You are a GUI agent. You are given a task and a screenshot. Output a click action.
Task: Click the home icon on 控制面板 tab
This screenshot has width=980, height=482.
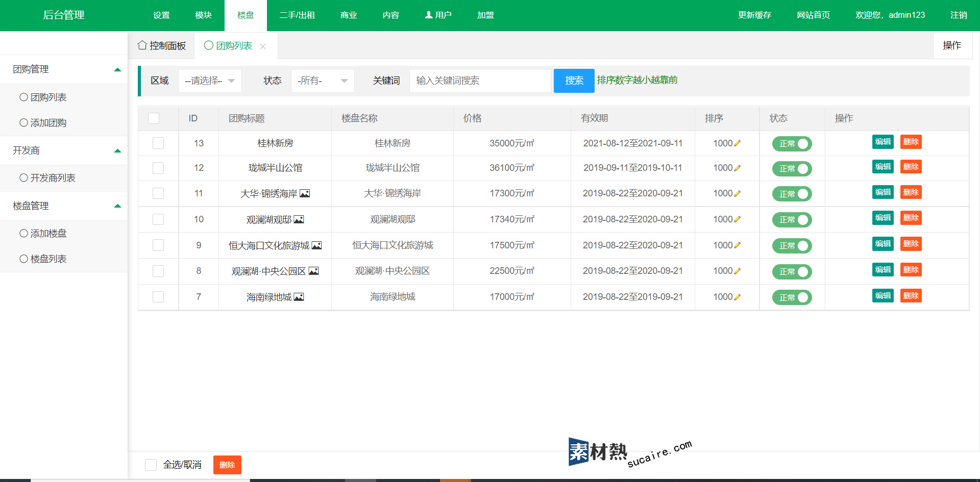142,45
